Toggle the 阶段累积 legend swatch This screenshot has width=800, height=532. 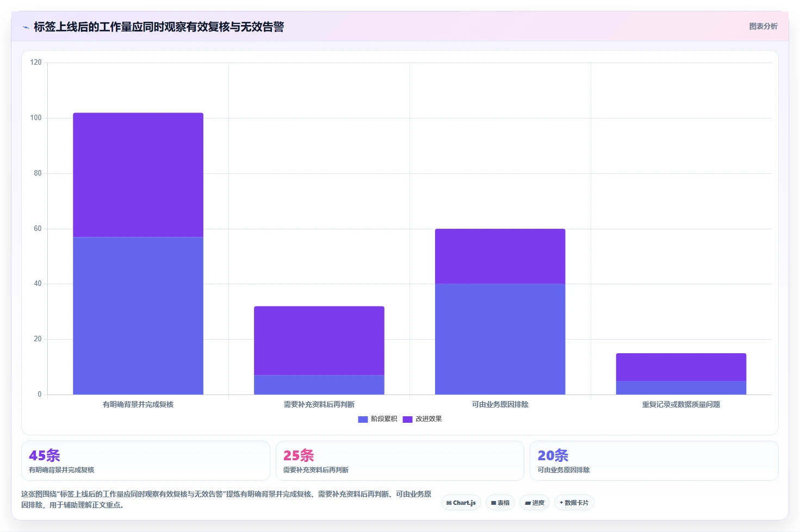point(363,419)
